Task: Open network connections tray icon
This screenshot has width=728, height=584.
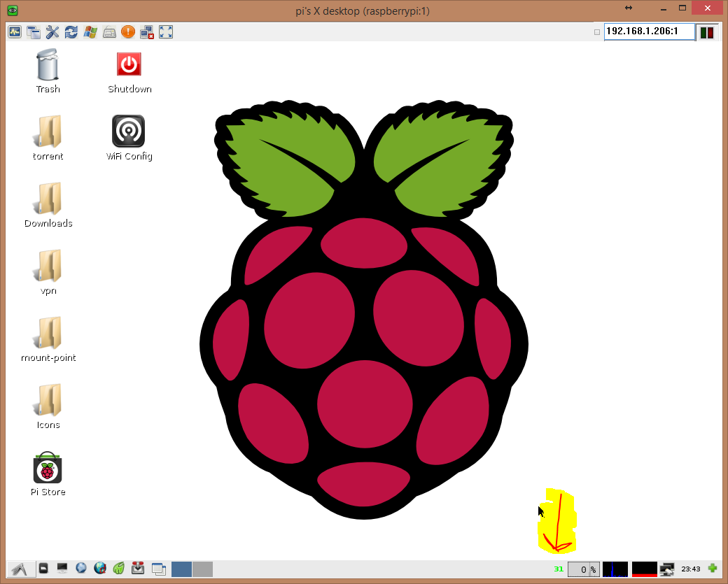Action: [667, 569]
